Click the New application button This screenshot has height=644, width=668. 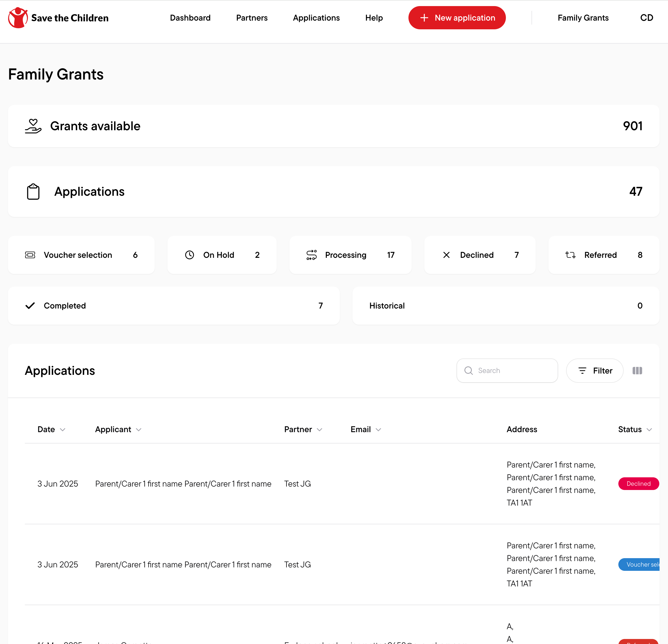pyautogui.click(x=457, y=18)
